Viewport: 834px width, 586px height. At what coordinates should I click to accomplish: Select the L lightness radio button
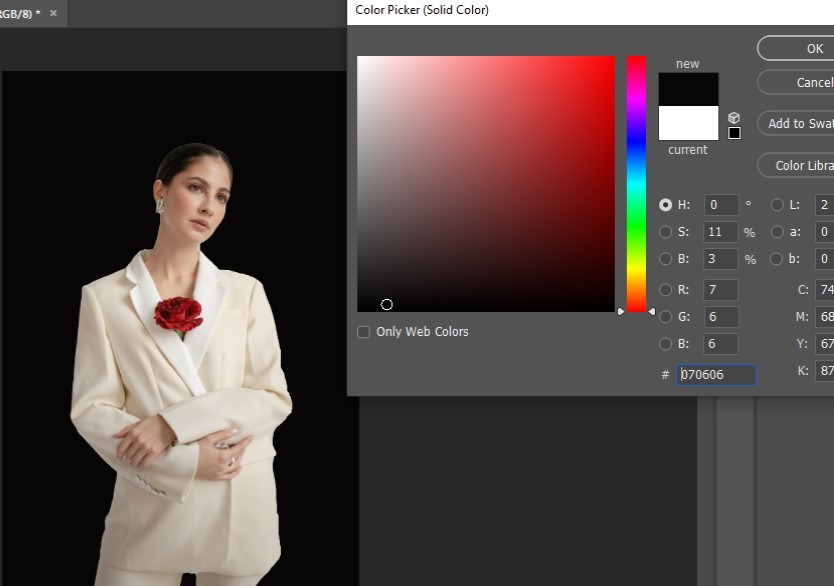777,205
